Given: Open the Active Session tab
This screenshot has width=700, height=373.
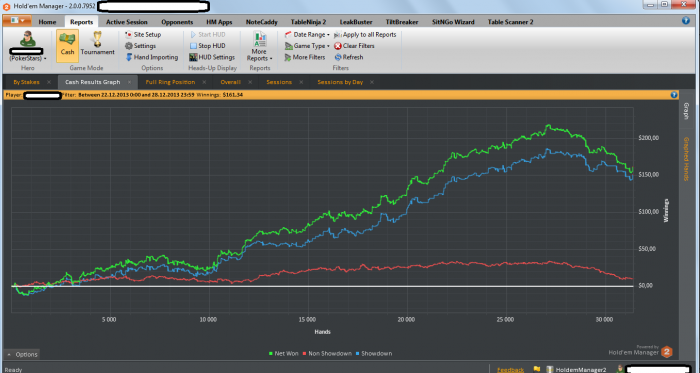Looking at the screenshot, I should 127,22.
